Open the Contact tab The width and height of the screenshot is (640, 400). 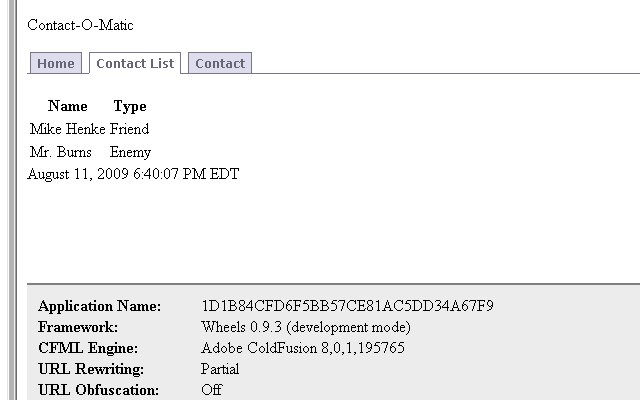pyautogui.click(x=220, y=63)
